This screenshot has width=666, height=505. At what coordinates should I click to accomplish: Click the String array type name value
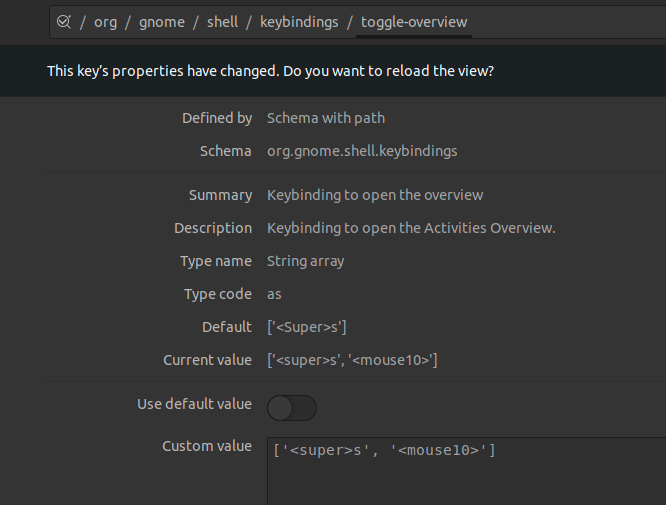pyautogui.click(x=305, y=261)
